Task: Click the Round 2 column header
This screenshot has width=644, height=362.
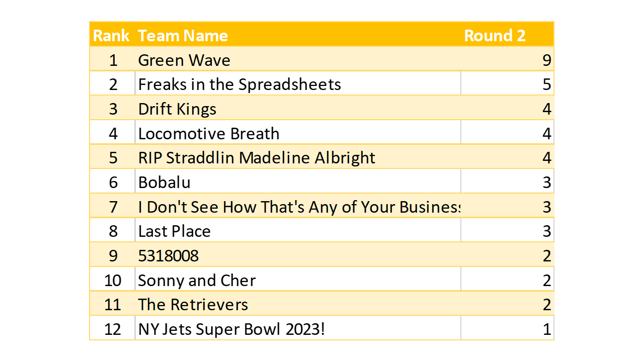Action: point(495,36)
